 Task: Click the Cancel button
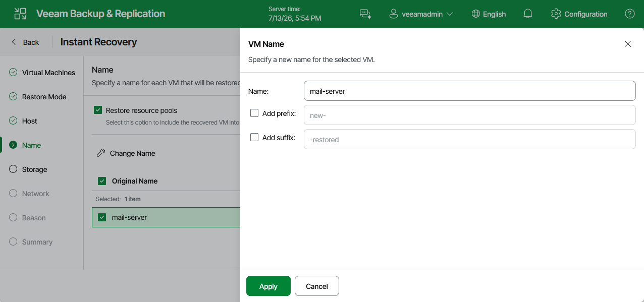pos(317,286)
